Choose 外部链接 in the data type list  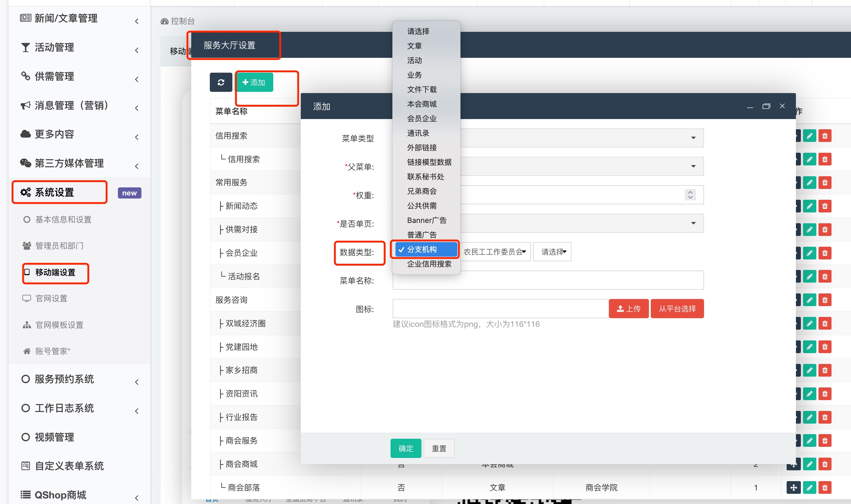coord(421,148)
